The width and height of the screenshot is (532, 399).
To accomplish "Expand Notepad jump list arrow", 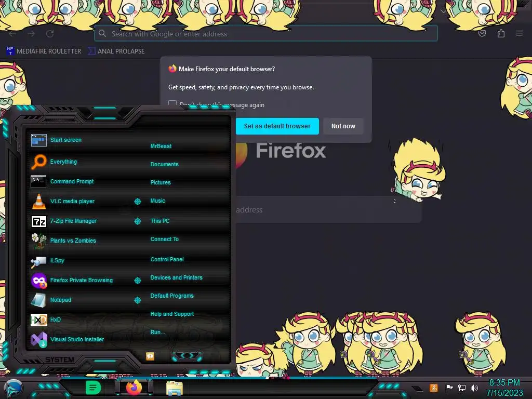I will click(x=137, y=300).
